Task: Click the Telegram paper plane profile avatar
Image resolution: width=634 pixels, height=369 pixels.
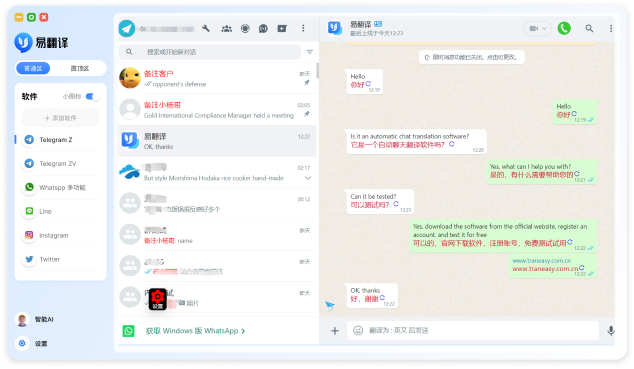Action: coord(127,29)
